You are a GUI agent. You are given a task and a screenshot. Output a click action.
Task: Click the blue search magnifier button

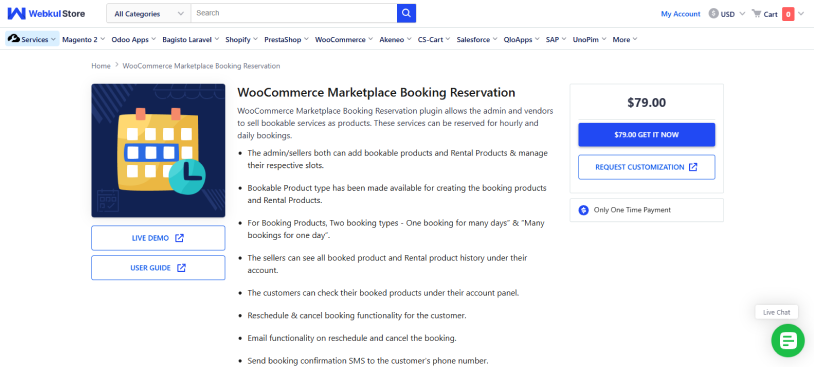406,13
